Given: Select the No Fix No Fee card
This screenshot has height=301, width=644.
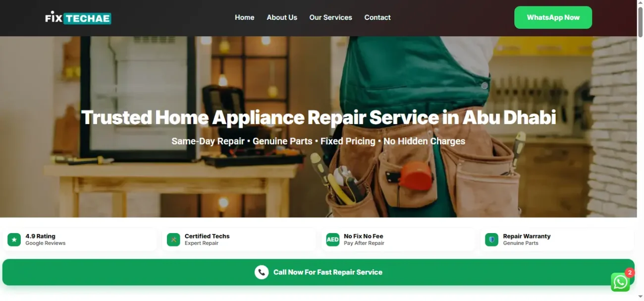Looking at the screenshot, I should click(398, 240).
